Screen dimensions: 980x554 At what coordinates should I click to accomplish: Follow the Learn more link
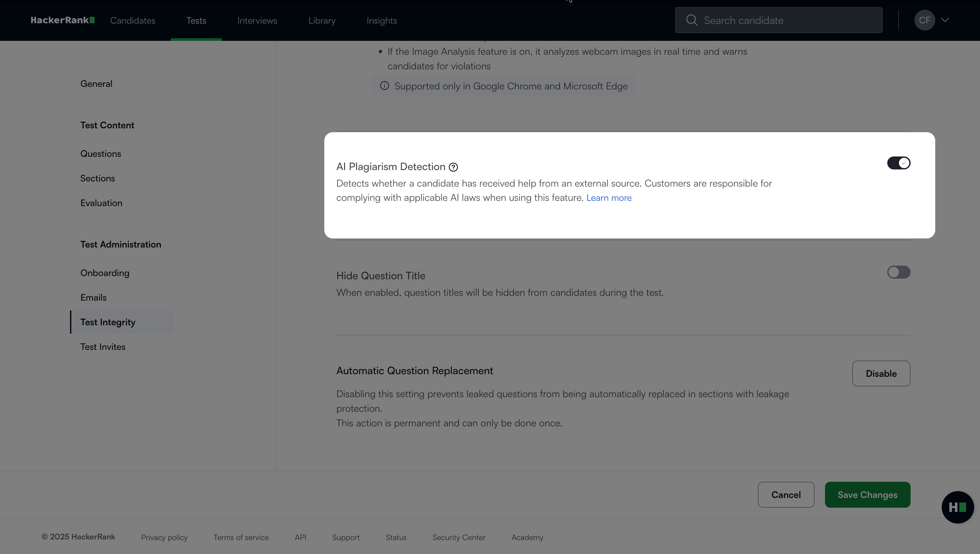[x=609, y=198]
